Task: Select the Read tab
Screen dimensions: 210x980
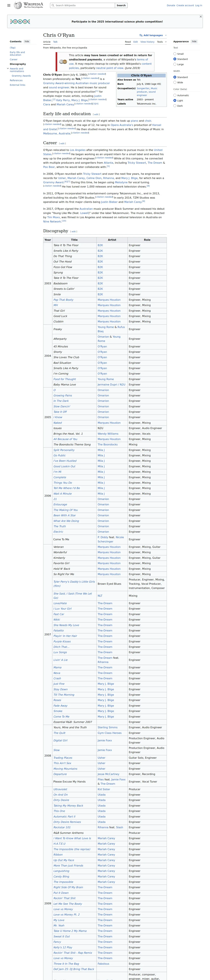Action: point(128,42)
